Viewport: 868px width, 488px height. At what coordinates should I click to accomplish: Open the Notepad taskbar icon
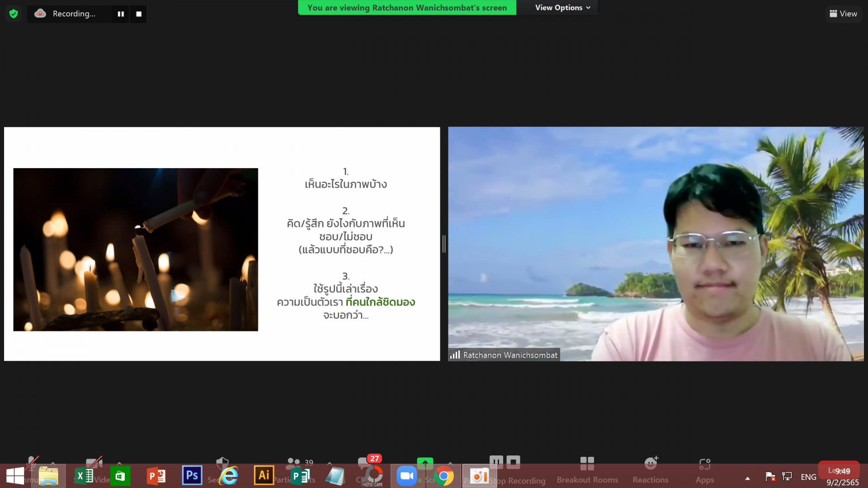click(335, 476)
